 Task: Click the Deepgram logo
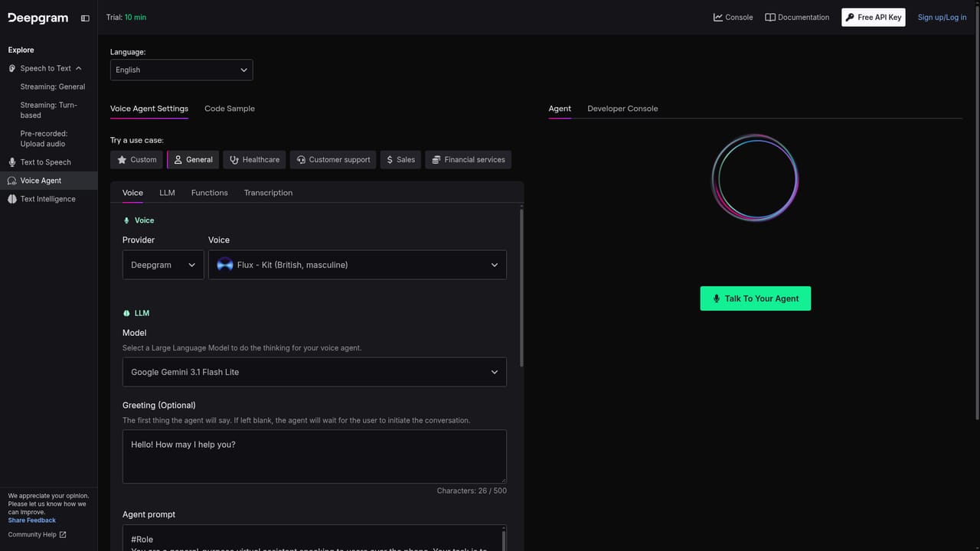point(38,18)
